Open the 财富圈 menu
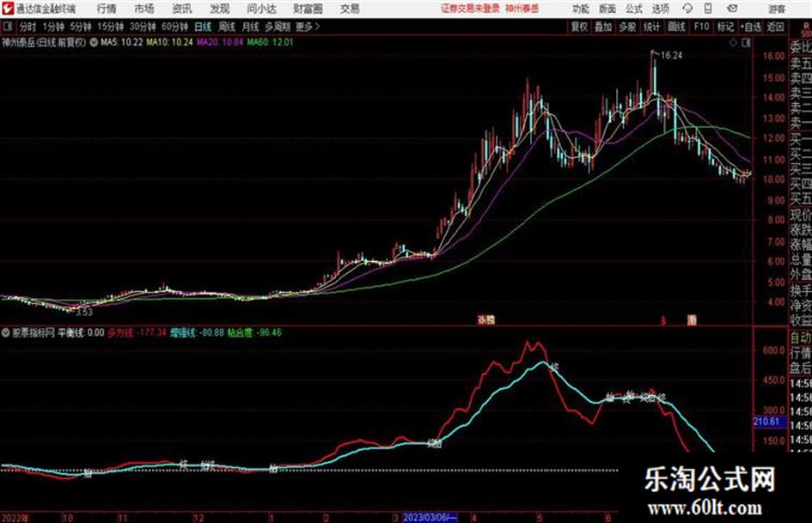This screenshot has width=812, height=523. click(x=308, y=9)
